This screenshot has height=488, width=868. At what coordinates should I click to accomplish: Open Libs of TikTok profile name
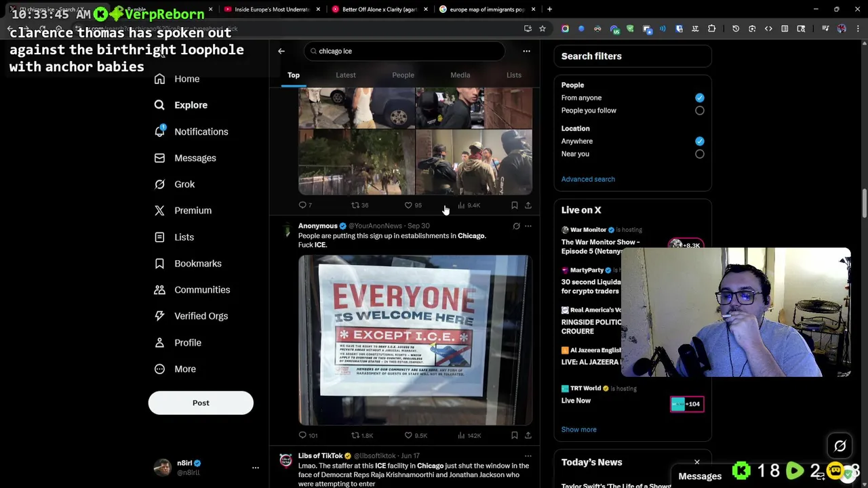point(320,456)
